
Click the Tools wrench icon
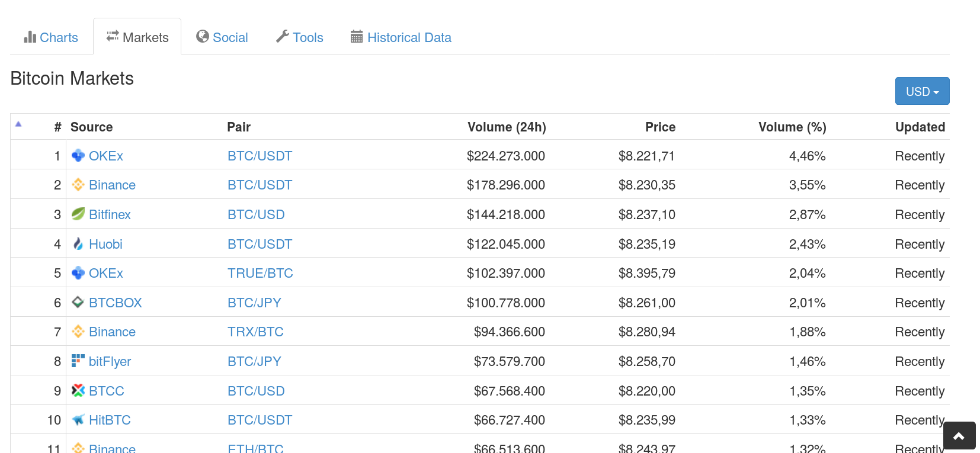click(283, 36)
